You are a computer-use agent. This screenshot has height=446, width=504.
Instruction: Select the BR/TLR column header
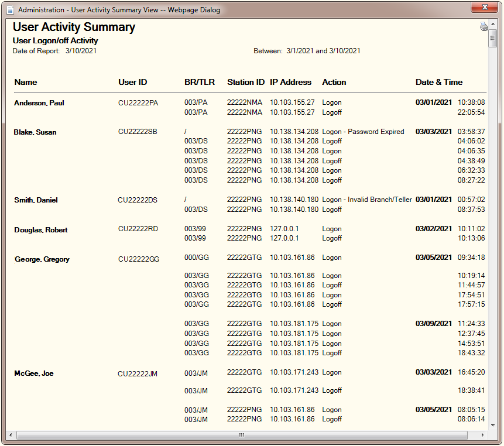(x=199, y=83)
